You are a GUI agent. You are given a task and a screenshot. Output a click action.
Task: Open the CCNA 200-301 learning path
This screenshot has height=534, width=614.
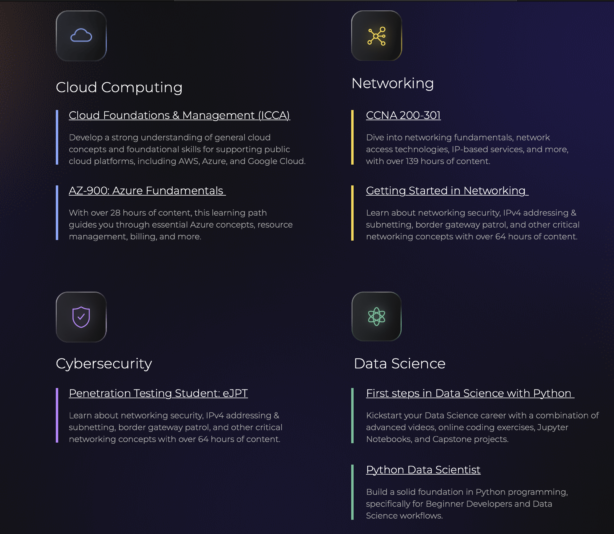point(403,115)
